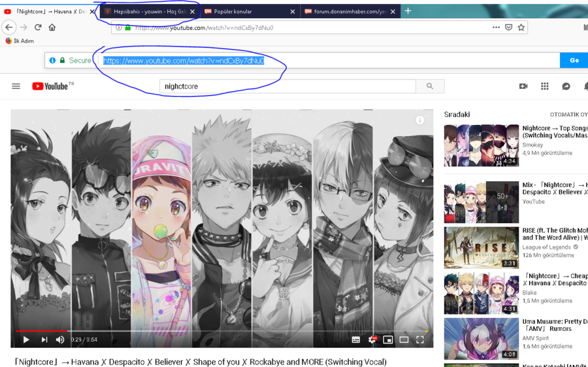Click the green padlock in Firefox URL bar
This screenshot has height=367, width=588.
[x=128, y=27]
